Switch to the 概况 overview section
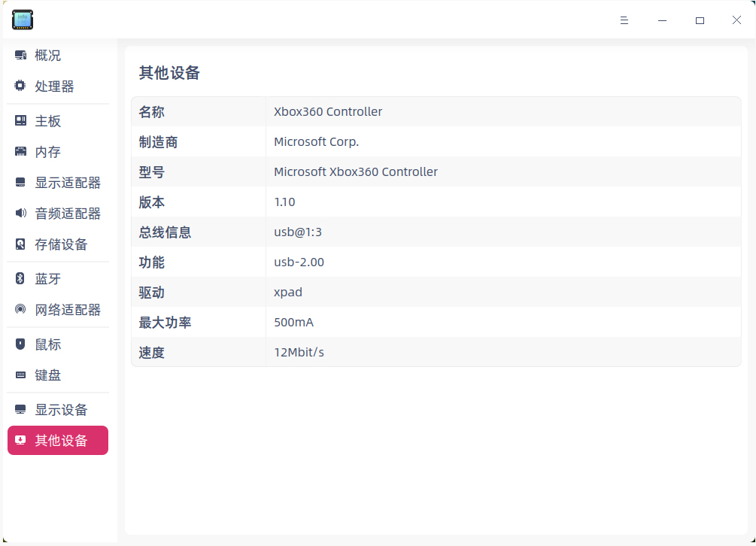This screenshot has width=756, height=546. (58, 54)
